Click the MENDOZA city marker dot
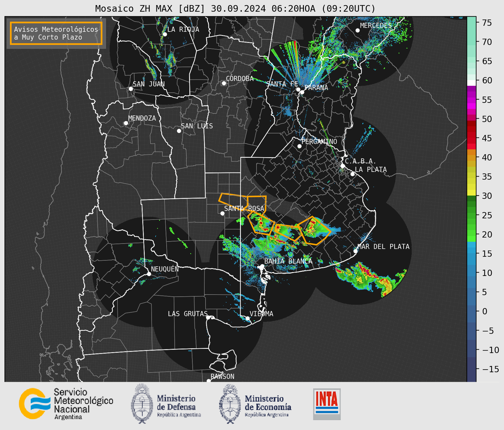The width and height of the screenshot is (504, 430). click(x=126, y=123)
